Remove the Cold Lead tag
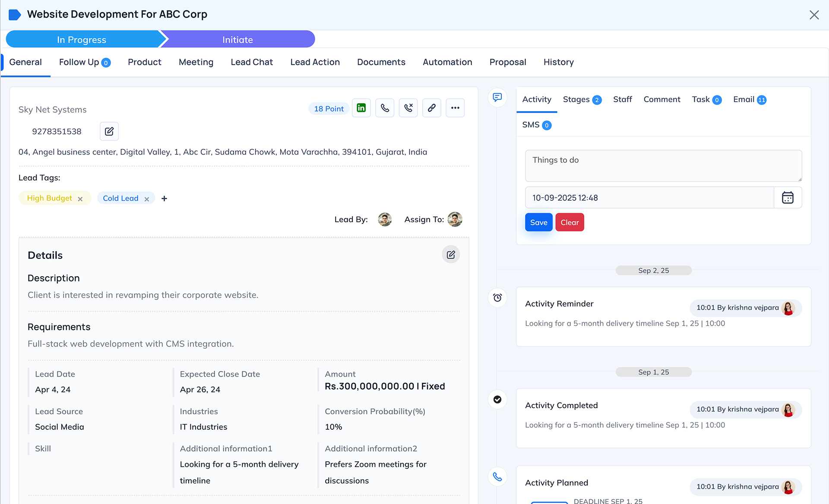This screenshot has height=504, width=829. click(147, 199)
